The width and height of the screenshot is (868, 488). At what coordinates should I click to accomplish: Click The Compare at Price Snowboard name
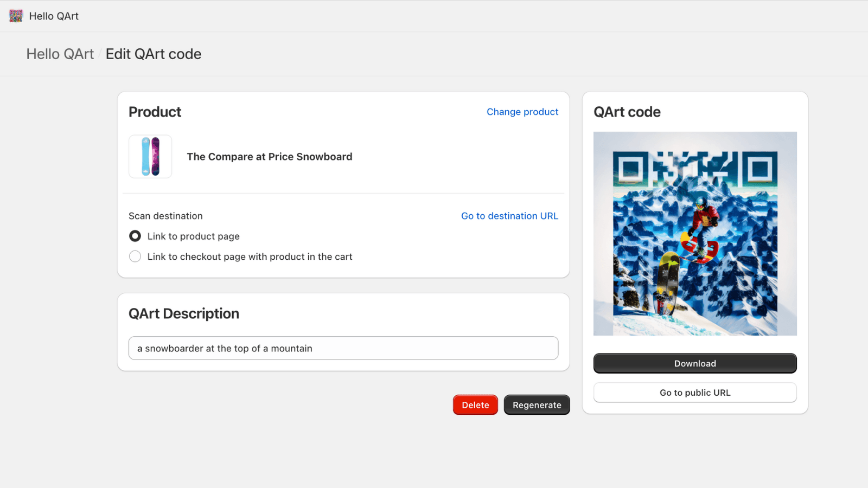[x=270, y=157]
